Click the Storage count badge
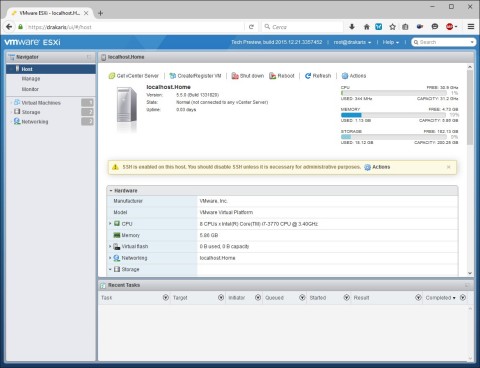This screenshot has width=480, height=368. click(x=87, y=112)
